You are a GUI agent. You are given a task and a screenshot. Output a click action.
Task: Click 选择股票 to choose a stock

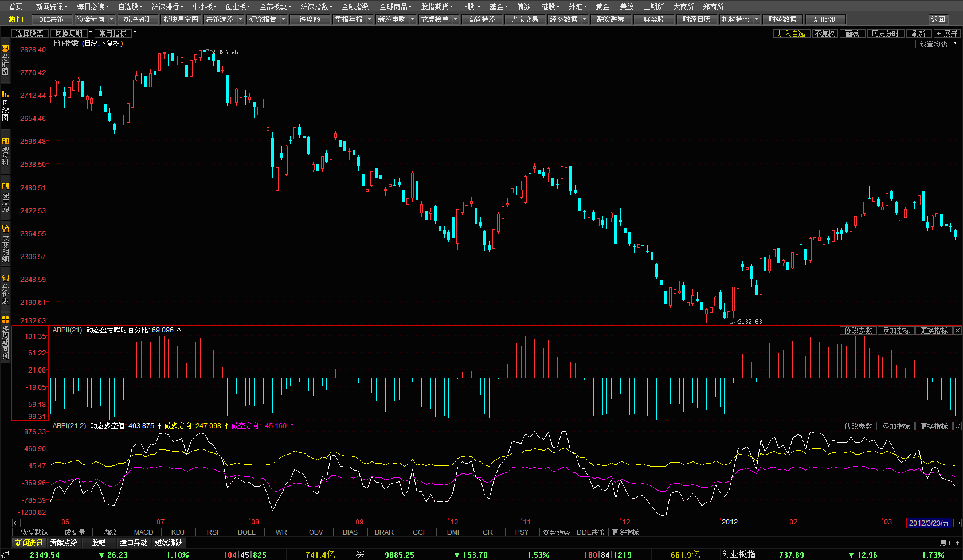29,34
